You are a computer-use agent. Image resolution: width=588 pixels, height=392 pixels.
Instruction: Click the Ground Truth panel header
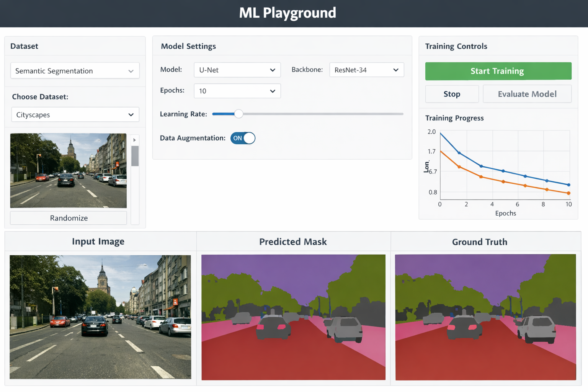[480, 242]
